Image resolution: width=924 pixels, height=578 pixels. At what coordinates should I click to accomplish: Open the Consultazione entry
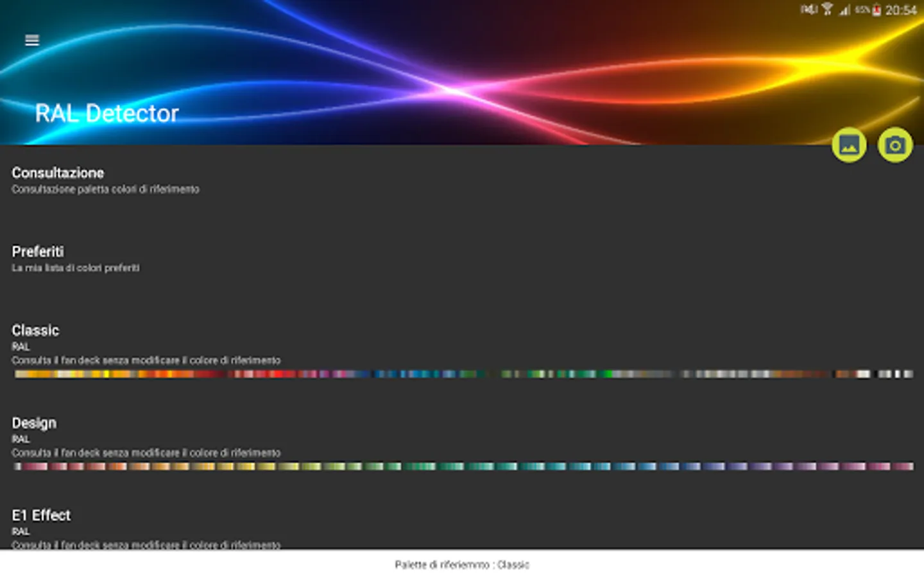click(x=462, y=181)
